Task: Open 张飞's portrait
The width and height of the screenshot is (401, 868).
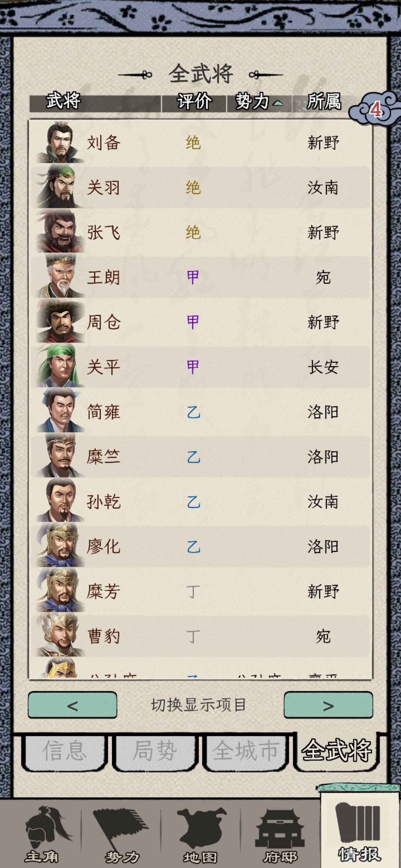Action: point(59,232)
